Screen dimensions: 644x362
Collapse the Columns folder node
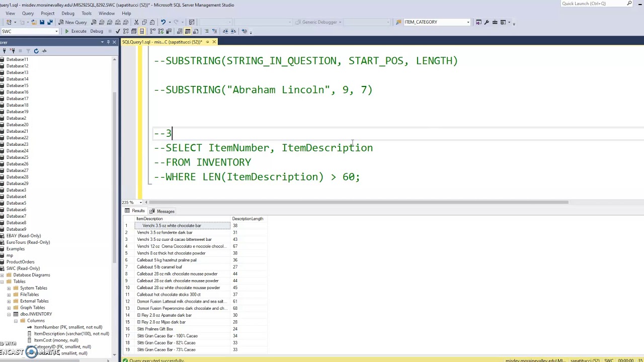tap(16, 321)
